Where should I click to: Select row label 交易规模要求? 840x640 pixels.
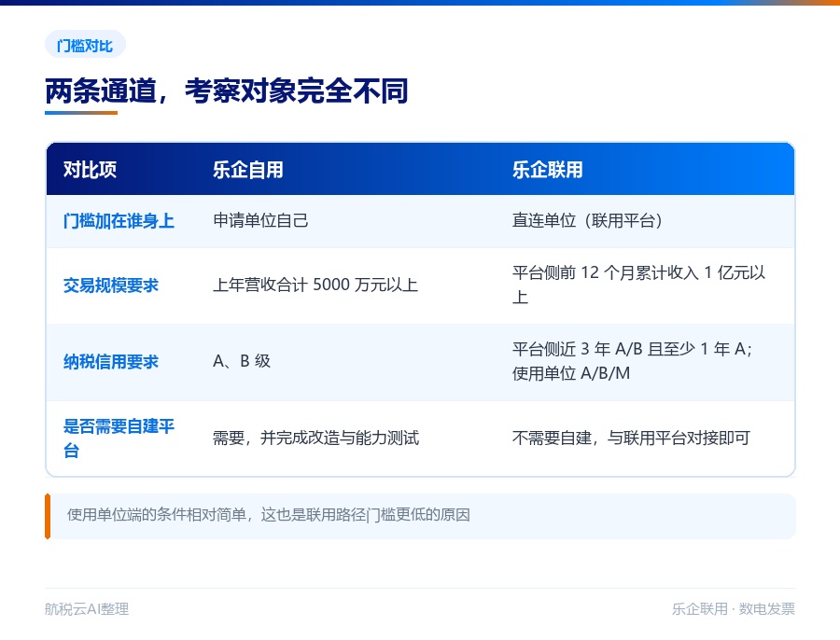(111, 285)
